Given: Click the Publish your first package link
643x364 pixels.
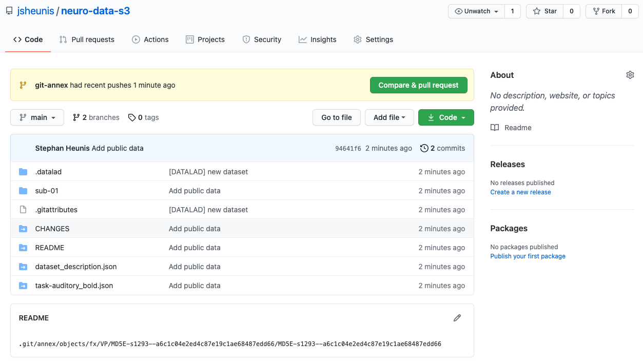Looking at the screenshot, I should pos(528,256).
